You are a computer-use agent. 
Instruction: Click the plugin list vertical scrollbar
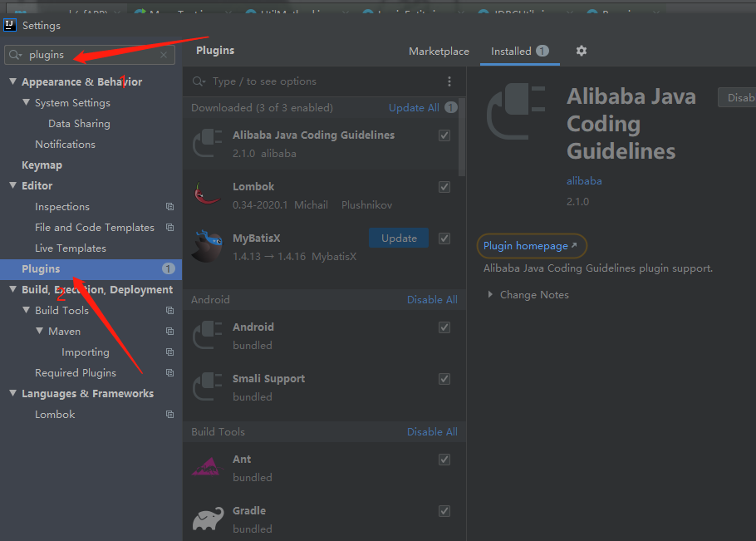[462, 137]
